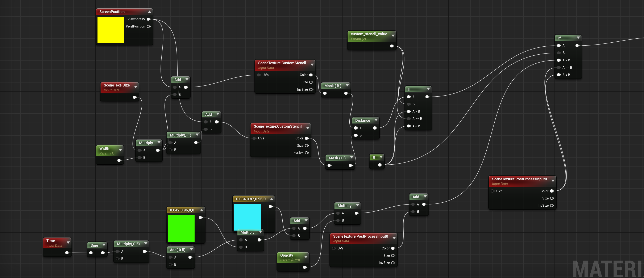Screen dimensions: 644x278
Task: Select the green color constant preview swatch
Action: pos(181,228)
